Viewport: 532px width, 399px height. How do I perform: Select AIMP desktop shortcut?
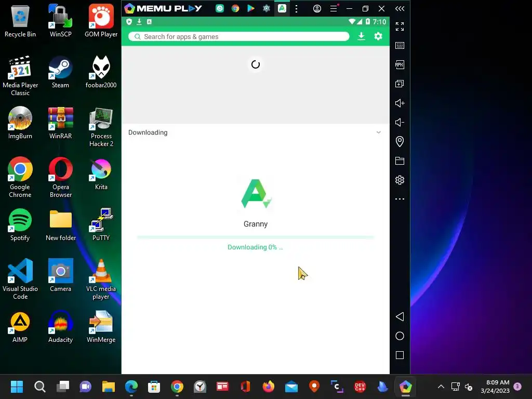click(x=20, y=326)
